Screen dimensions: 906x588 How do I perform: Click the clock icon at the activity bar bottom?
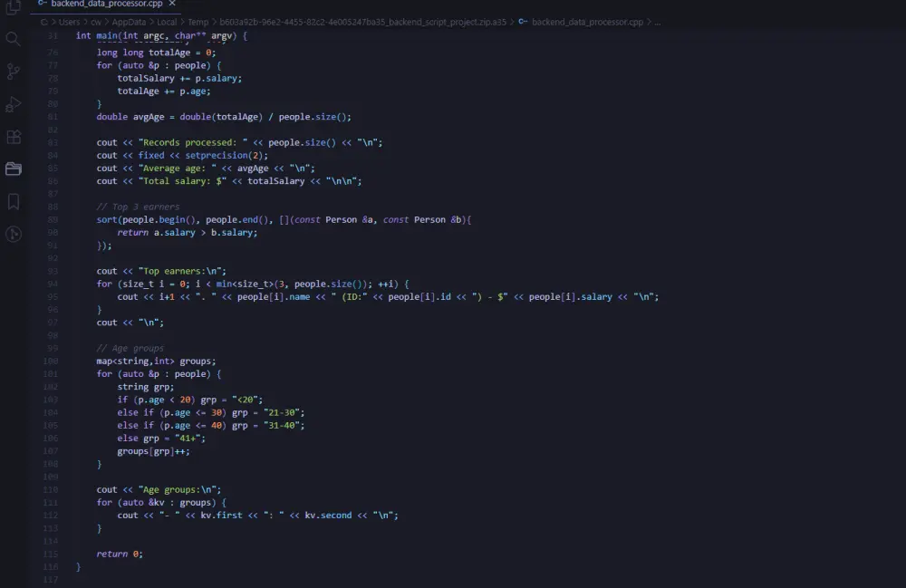13,235
